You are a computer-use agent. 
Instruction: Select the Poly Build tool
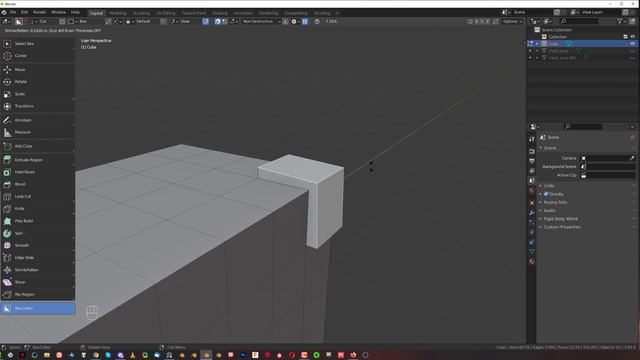[x=38, y=221]
